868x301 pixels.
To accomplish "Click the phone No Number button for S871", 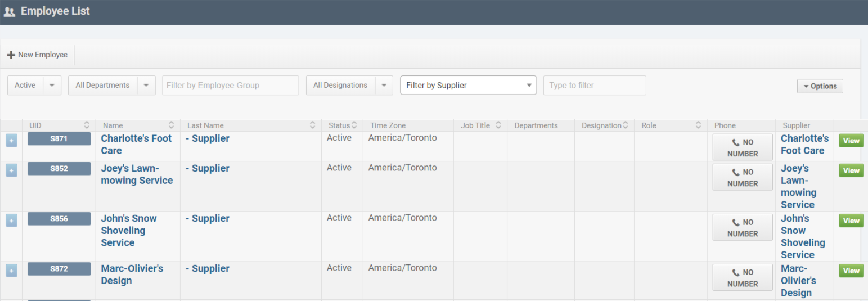I will click(x=742, y=147).
